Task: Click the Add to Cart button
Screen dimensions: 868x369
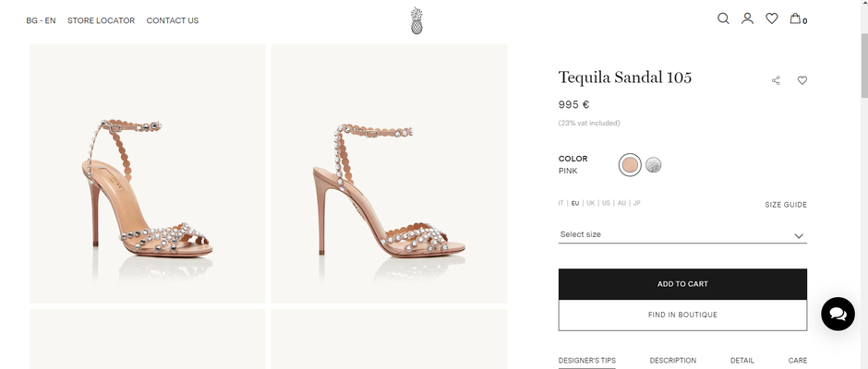Action: click(x=682, y=284)
